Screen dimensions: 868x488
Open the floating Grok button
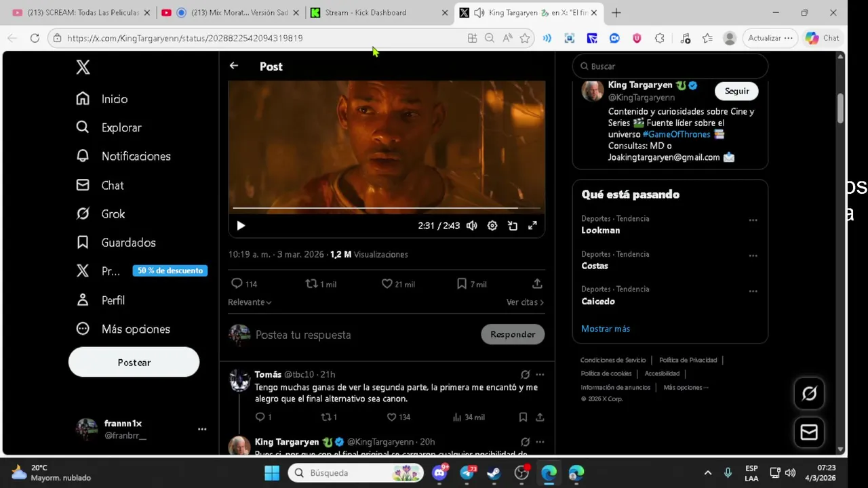(809, 394)
